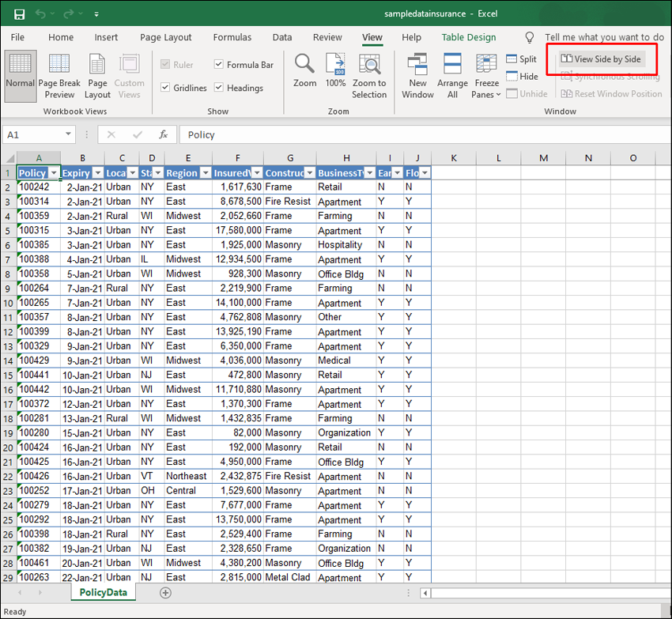Open the Region column filter dropdown

tap(204, 173)
